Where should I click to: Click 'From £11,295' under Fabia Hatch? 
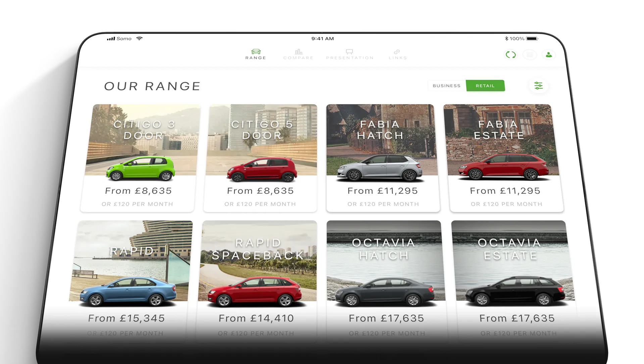point(383,191)
